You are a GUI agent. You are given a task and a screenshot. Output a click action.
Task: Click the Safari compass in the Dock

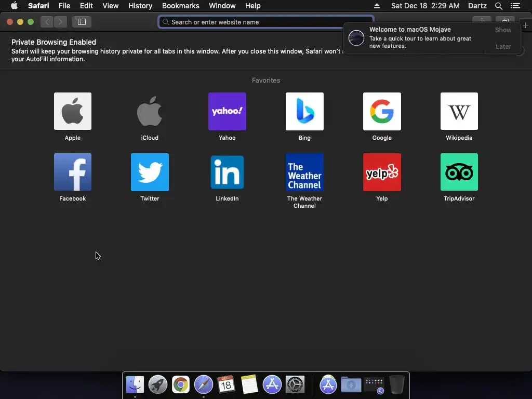203,385
